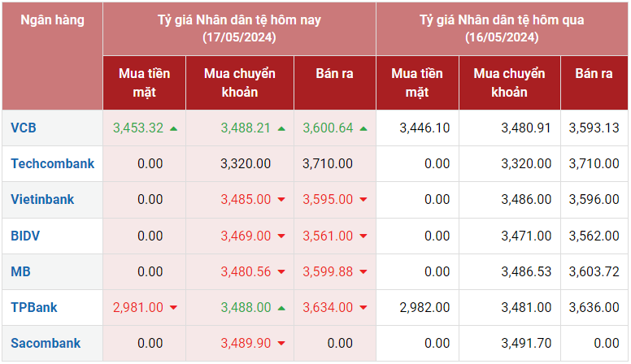The height and width of the screenshot is (364, 631).
Task: Open the Sacombank bank link
Action: coord(46,343)
